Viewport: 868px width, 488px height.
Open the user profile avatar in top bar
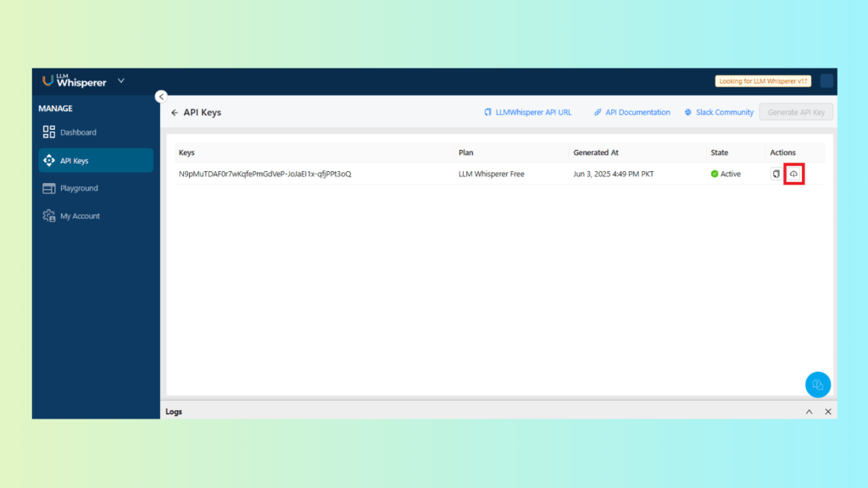826,80
